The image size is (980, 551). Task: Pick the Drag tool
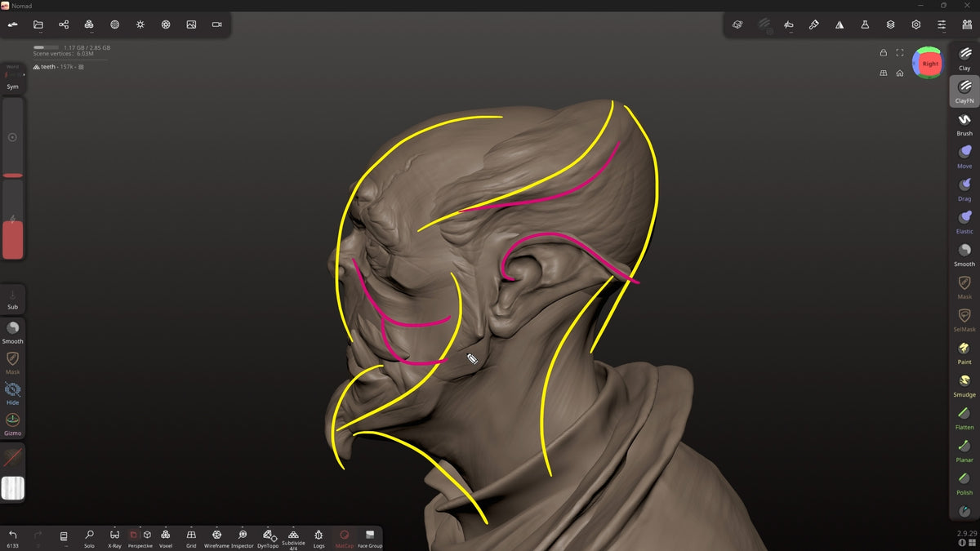(964, 189)
